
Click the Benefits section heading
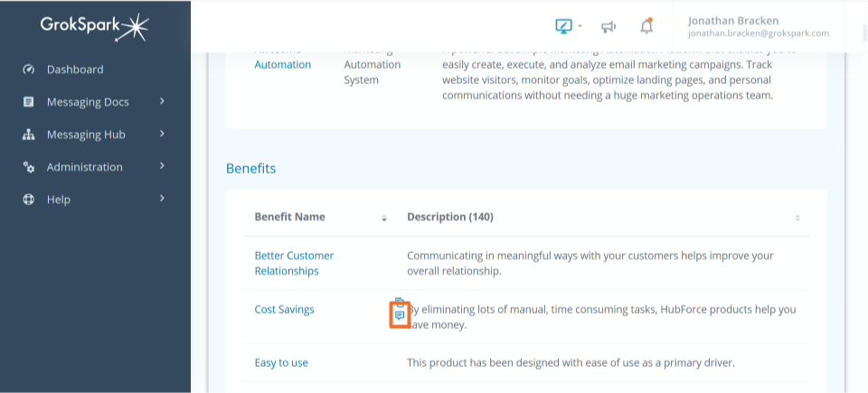pyautogui.click(x=250, y=168)
